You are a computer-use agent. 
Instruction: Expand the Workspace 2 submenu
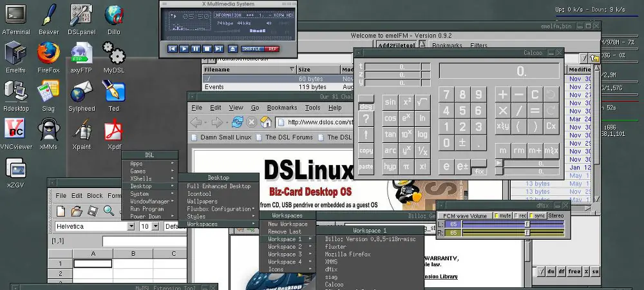click(287, 246)
